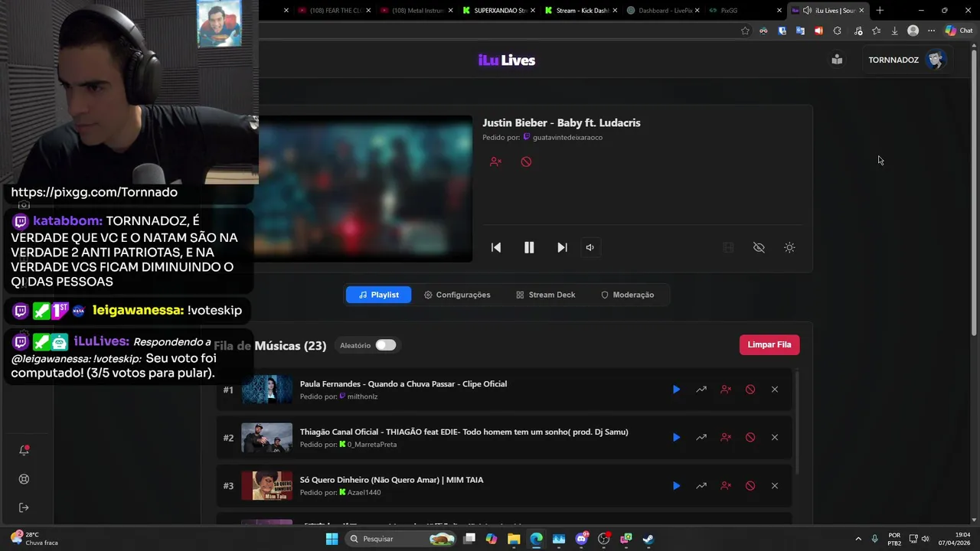Open the sidebar support lifebuoy icon
This screenshot has height=551, width=980.
(24, 479)
